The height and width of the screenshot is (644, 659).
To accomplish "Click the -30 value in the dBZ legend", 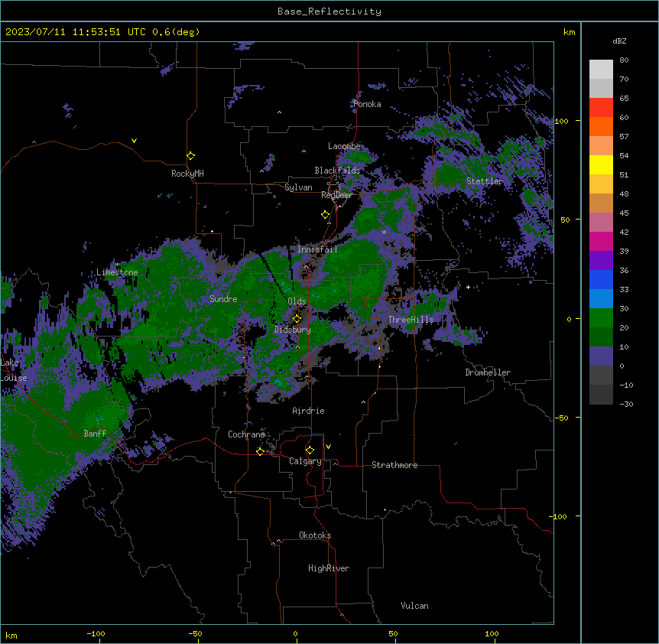I will [626, 404].
